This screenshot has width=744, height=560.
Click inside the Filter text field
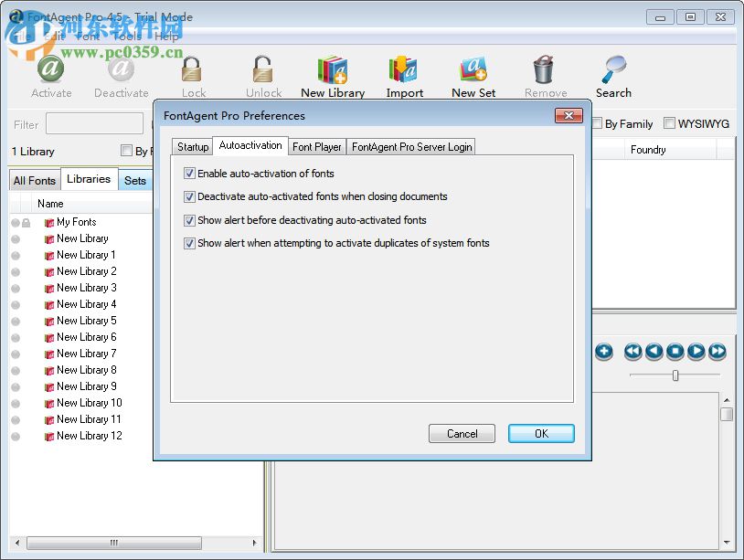click(x=95, y=124)
